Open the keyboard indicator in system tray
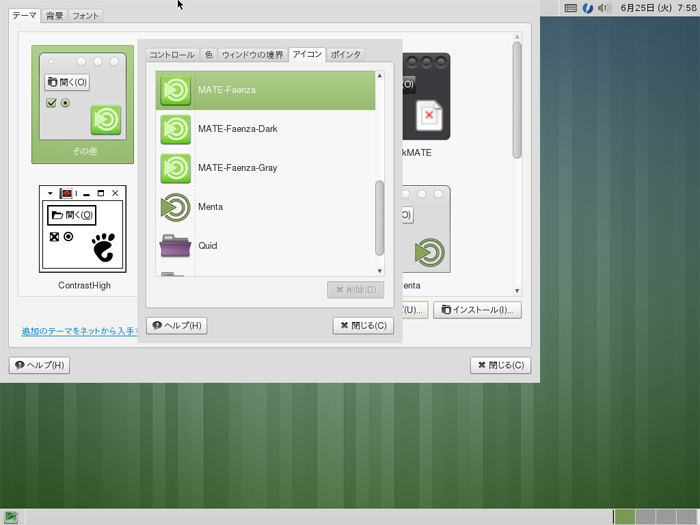Viewport: 700px width, 525px height. (571, 8)
